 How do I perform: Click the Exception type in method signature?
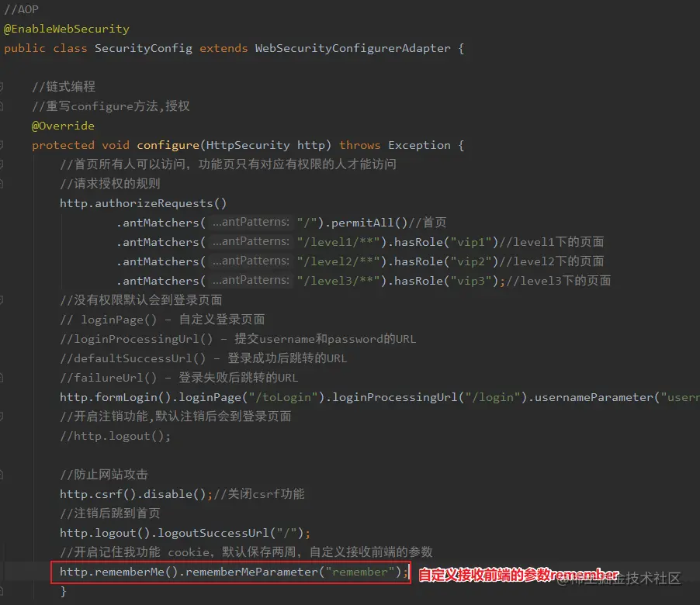point(419,145)
